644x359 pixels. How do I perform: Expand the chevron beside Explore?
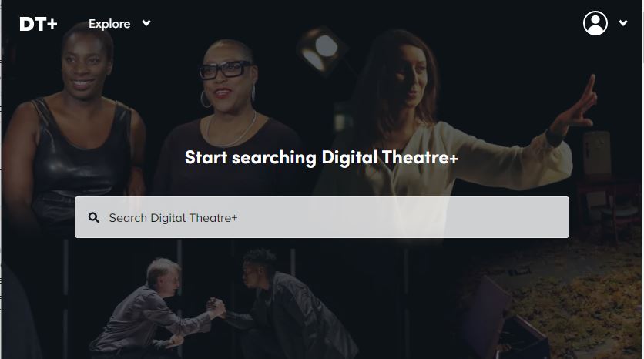(146, 23)
